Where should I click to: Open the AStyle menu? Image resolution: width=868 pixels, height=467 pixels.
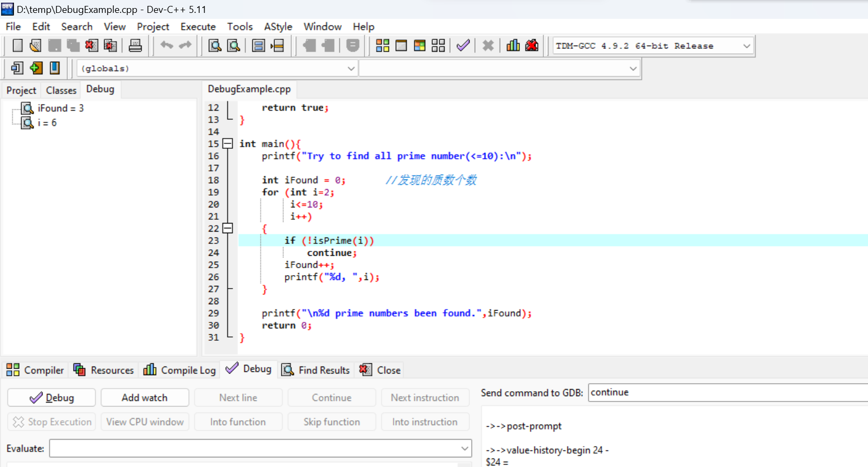click(x=278, y=26)
